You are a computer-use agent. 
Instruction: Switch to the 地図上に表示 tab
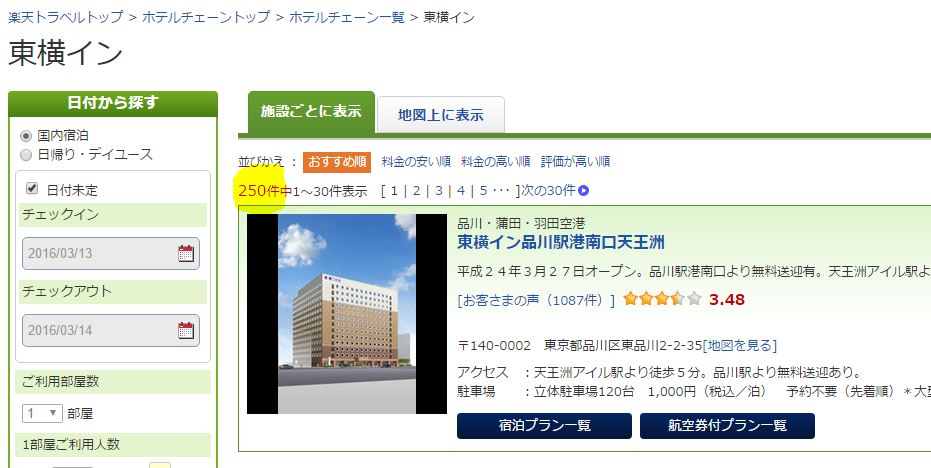[x=441, y=115]
